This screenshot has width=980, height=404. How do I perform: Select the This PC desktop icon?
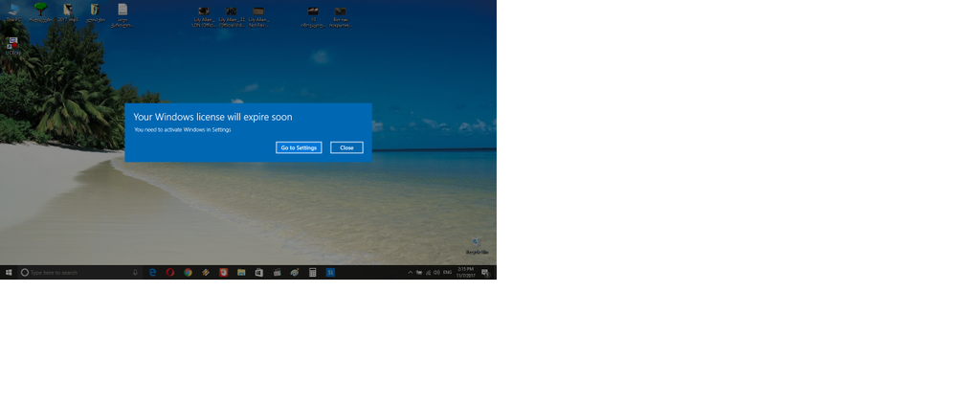tap(13, 13)
